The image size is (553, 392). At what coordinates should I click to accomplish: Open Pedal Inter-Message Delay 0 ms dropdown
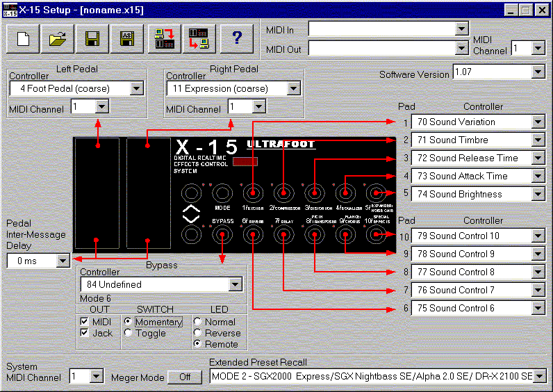click(x=63, y=261)
